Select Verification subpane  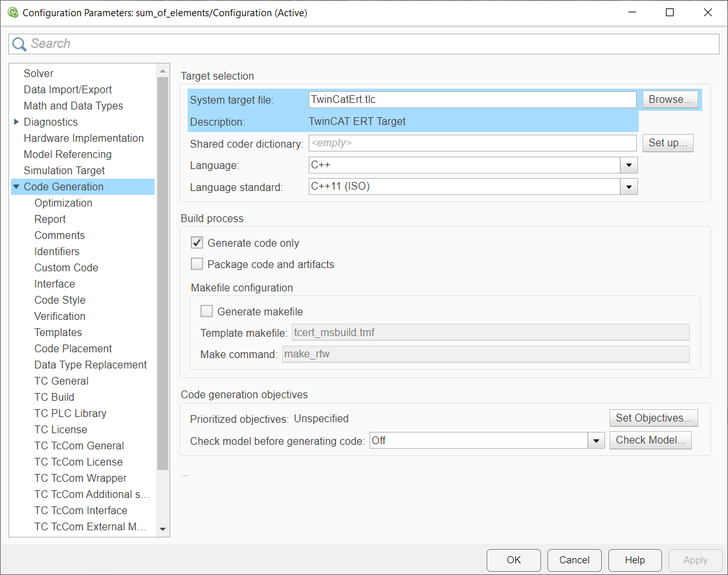(60, 316)
